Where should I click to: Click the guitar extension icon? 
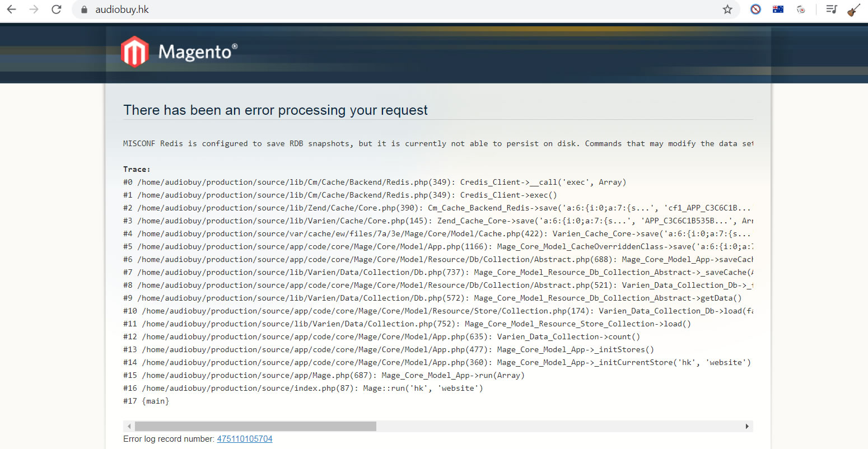853,9
